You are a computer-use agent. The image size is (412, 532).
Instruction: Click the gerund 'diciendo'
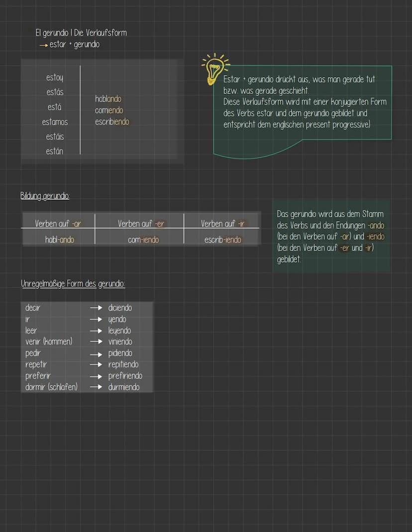120,308
